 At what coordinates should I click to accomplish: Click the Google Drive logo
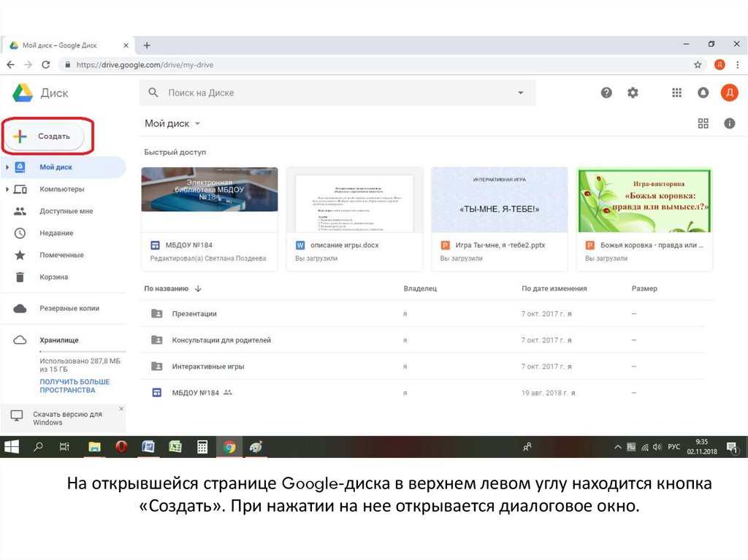23,93
